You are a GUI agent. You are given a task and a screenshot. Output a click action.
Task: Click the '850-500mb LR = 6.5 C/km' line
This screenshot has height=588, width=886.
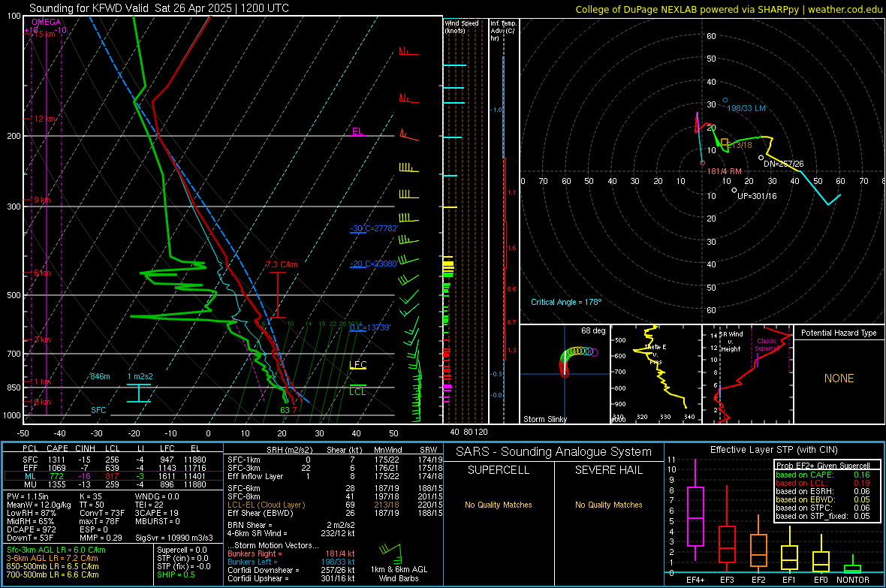click(52, 566)
